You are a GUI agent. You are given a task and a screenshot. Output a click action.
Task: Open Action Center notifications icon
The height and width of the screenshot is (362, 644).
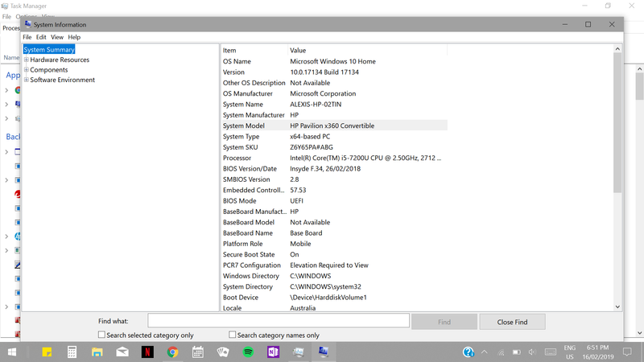pyautogui.click(x=627, y=352)
